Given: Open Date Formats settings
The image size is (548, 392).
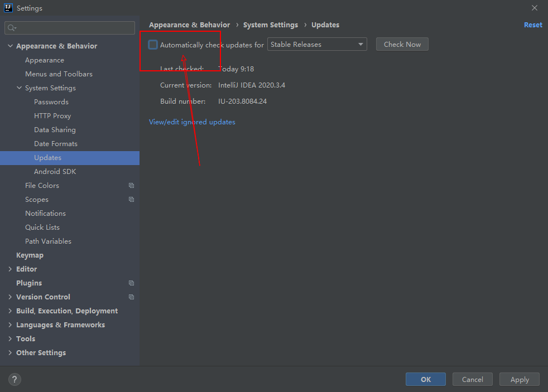Looking at the screenshot, I should pos(56,144).
